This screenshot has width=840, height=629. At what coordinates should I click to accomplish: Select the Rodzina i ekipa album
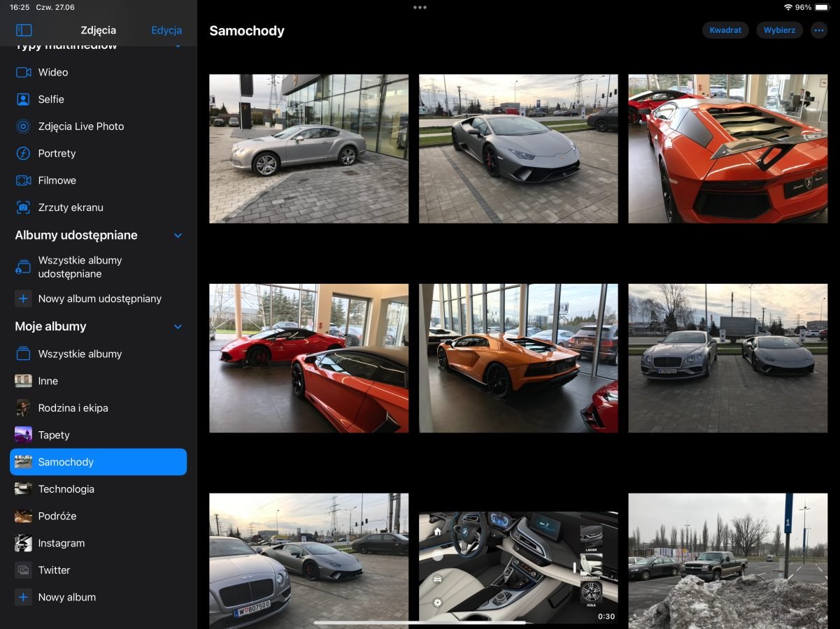tap(99, 408)
